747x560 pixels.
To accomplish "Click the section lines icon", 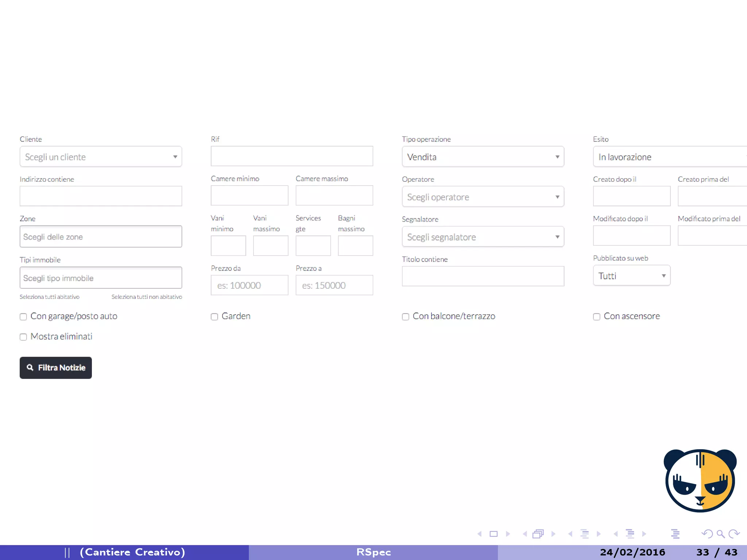I will click(x=630, y=534).
